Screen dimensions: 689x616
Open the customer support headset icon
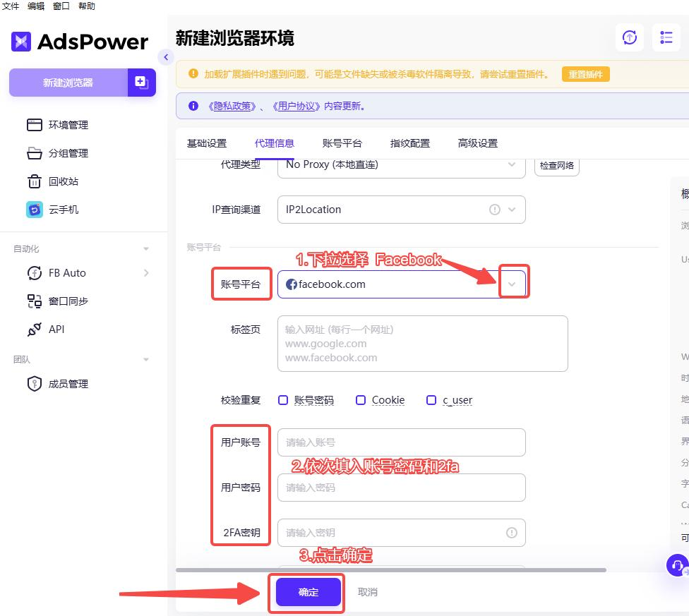677,565
